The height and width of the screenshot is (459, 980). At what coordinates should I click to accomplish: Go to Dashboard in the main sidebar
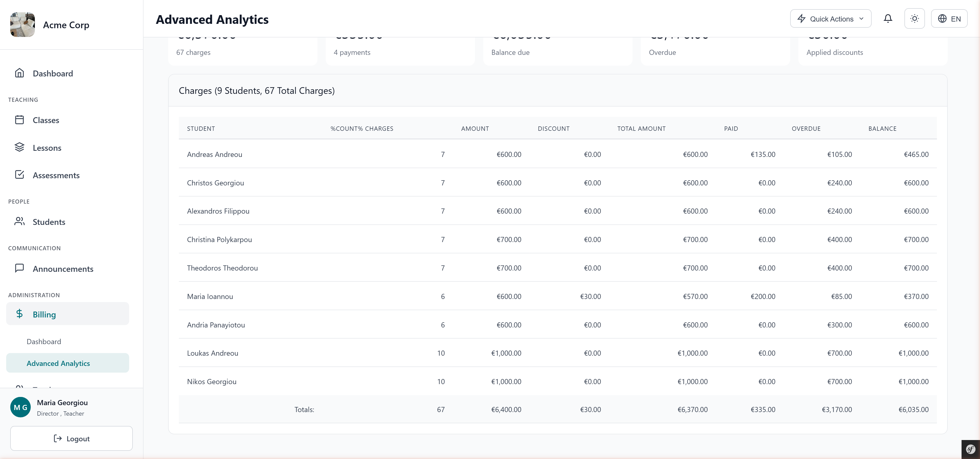pos(68,73)
